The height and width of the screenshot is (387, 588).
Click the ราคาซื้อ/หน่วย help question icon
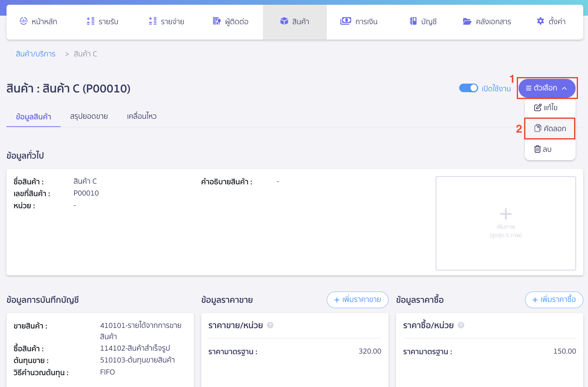click(x=461, y=325)
